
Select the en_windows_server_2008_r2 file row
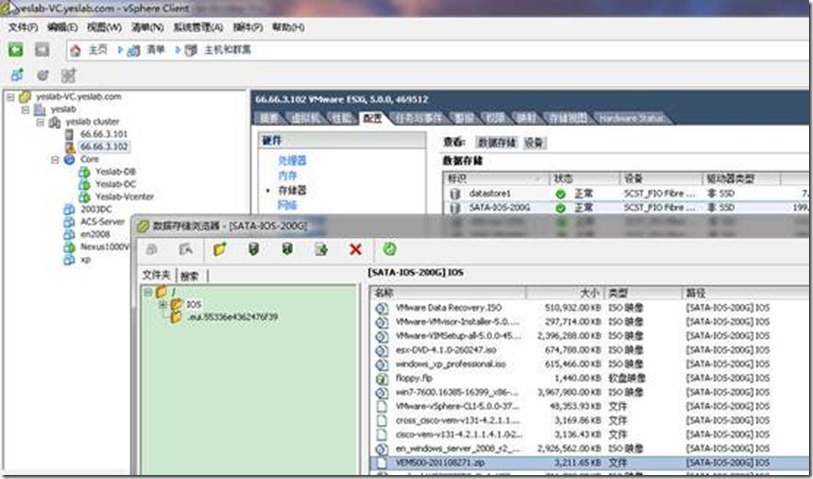[590, 448]
